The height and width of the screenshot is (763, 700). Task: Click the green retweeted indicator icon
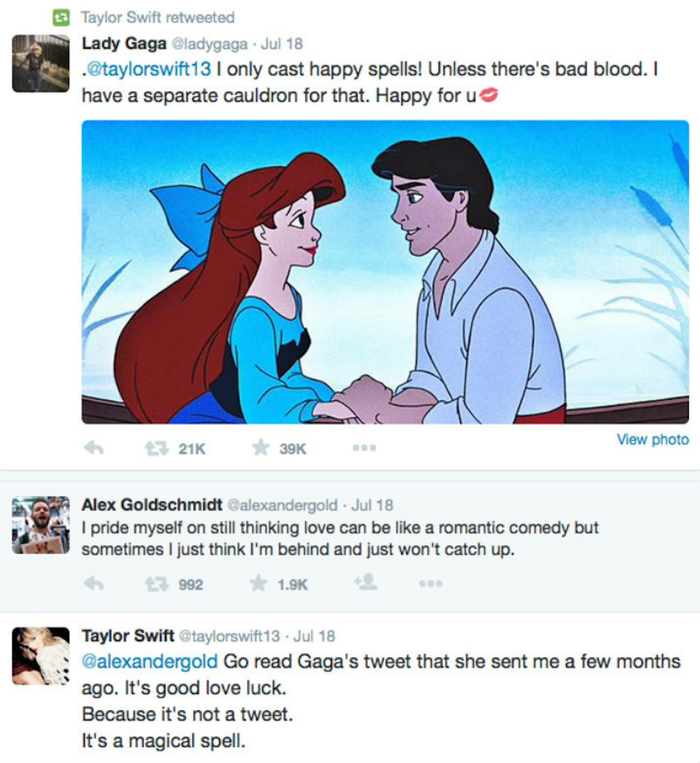[60, 18]
